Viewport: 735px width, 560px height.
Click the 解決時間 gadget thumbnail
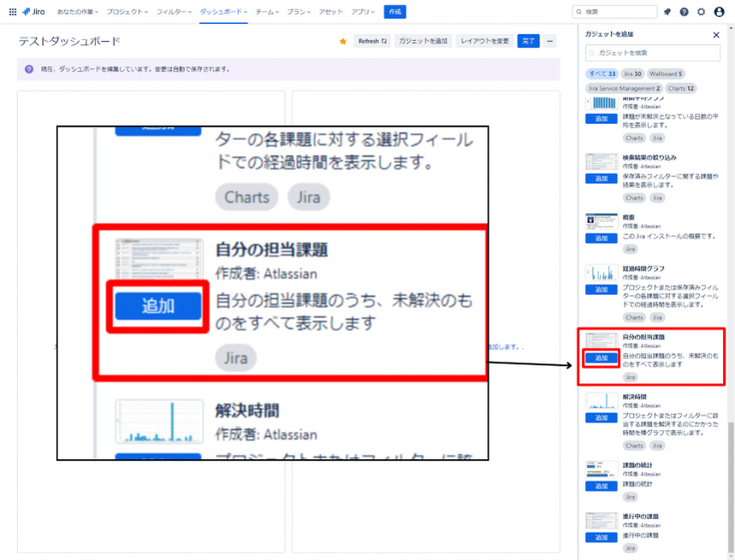pos(602,401)
